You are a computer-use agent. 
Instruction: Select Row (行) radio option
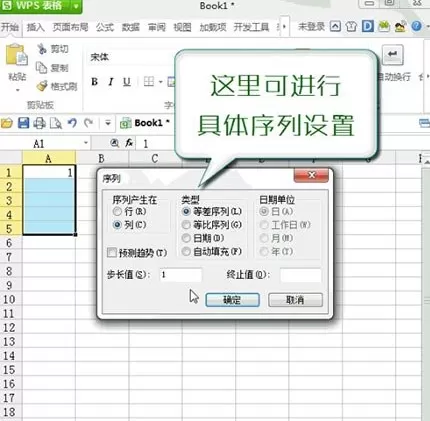point(117,211)
